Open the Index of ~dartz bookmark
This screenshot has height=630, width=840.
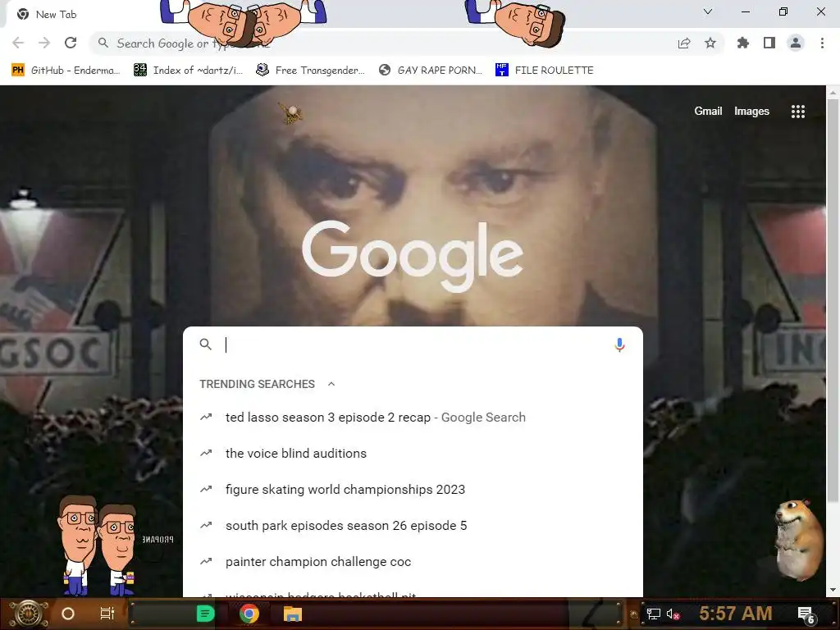tap(189, 71)
